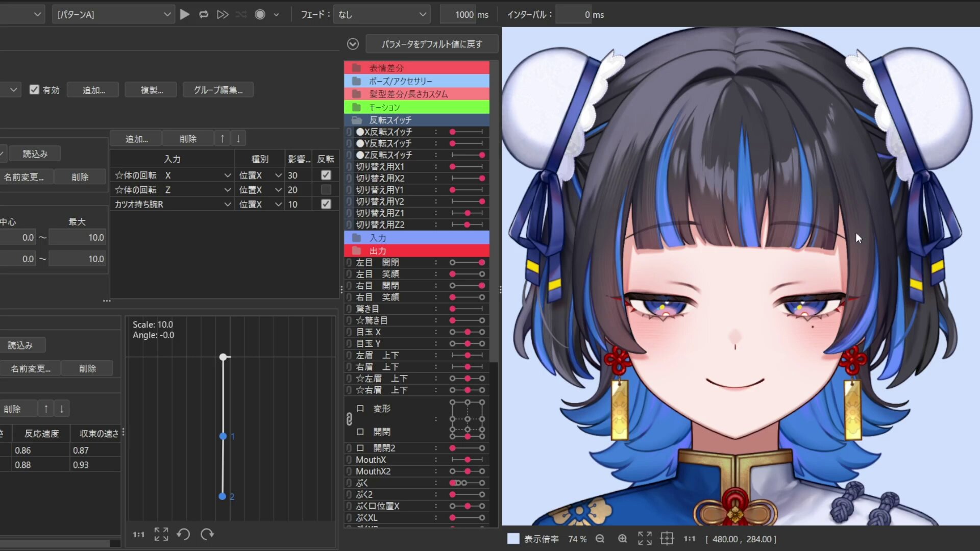Screen dimensions: 980x551
Task: Open カツオ持ち腕R input dropdown
Action: (x=227, y=204)
